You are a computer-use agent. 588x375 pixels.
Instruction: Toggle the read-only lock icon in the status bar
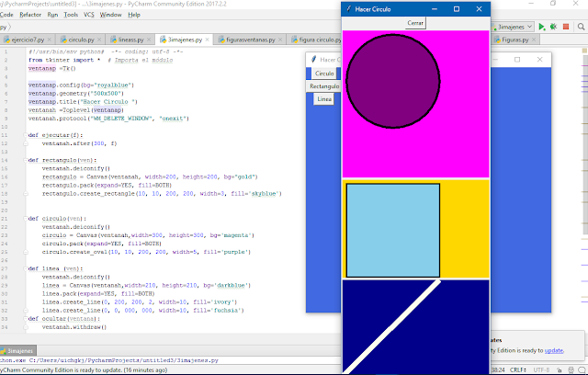click(560, 369)
